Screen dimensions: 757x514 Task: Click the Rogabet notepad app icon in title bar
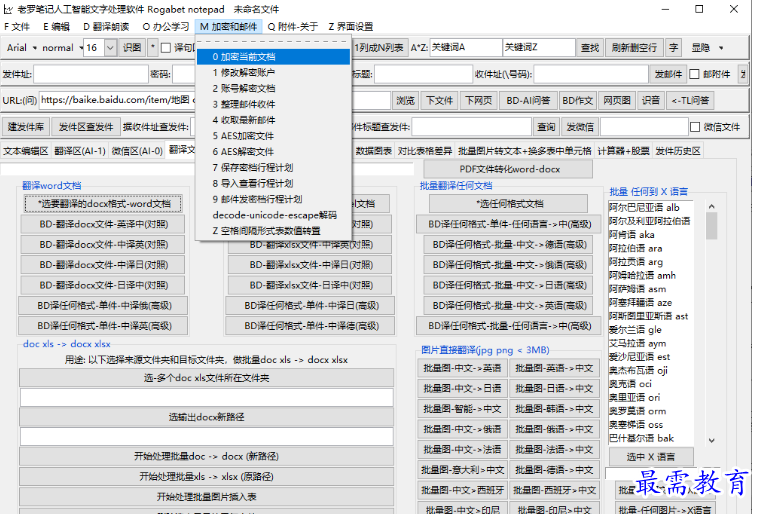click(x=8, y=9)
